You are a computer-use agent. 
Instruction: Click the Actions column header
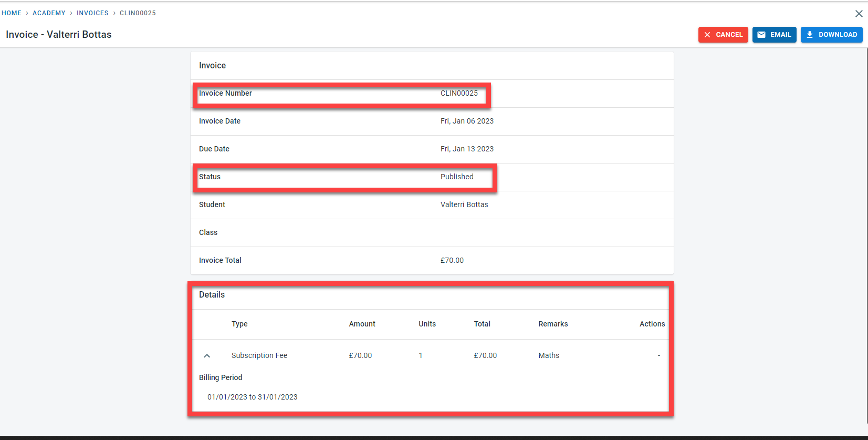[x=652, y=324]
